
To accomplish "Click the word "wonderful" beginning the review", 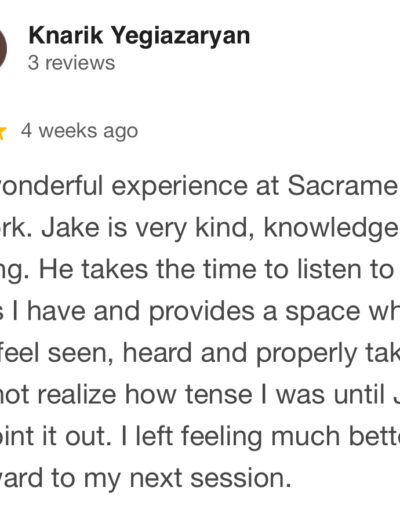I will pos(51,186).
